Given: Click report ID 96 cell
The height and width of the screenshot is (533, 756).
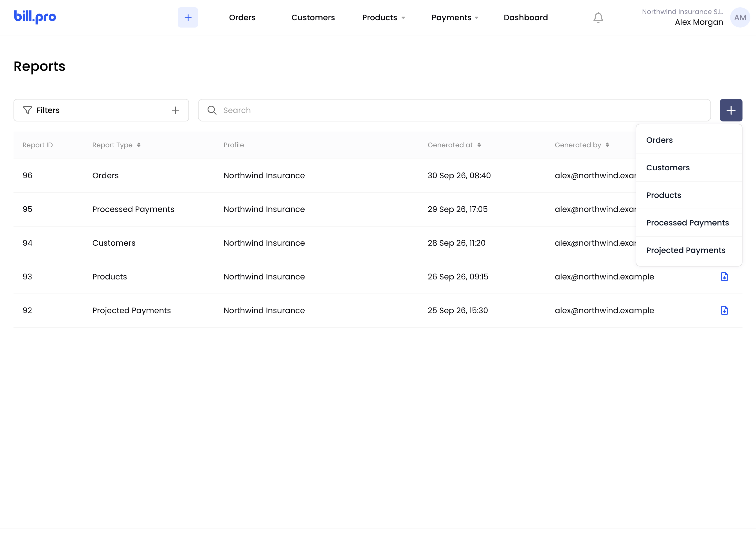Looking at the screenshot, I should 27,175.
